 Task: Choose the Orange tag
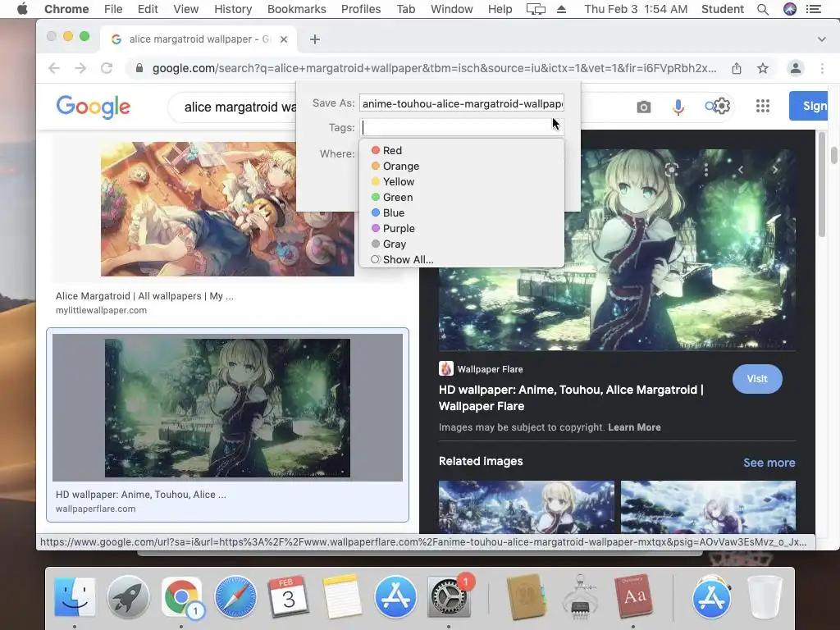tap(462, 166)
